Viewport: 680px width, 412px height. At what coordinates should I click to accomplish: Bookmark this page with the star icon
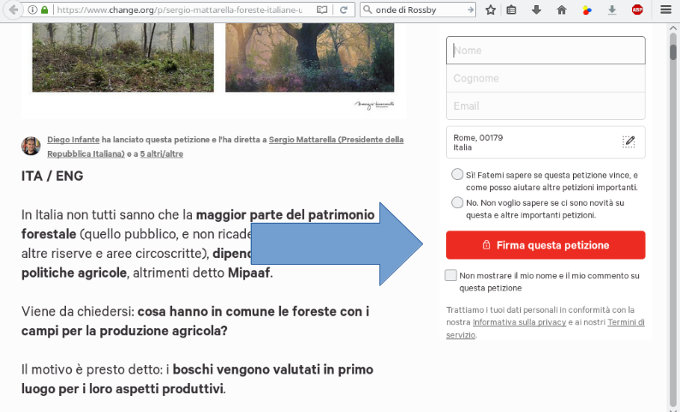(490, 10)
